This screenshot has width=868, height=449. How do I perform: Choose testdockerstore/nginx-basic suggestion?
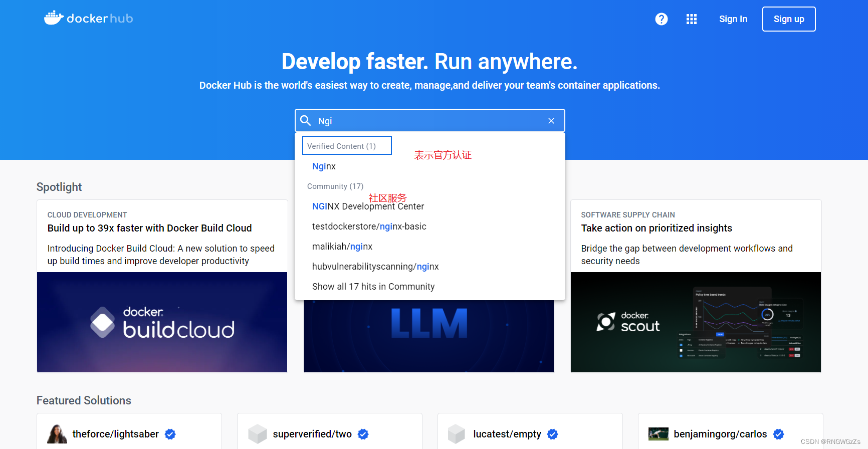click(369, 227)
